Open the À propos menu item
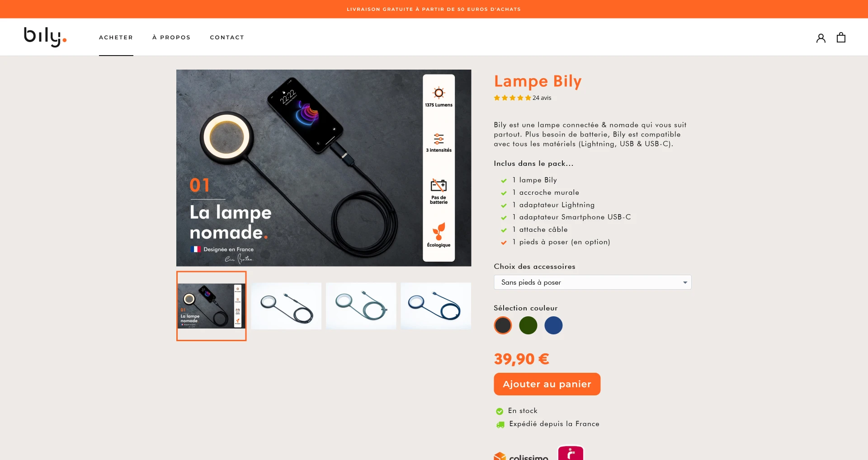Viewport: 868px width, 460px height. pos(171,38)
